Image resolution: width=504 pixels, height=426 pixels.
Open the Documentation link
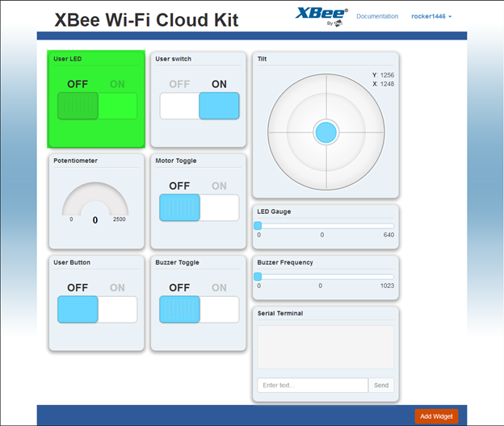click(x=377, y=16)
